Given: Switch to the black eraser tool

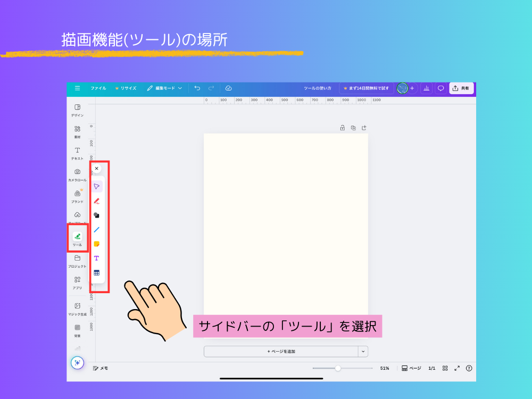Looking at the screenshot, I should tap(97, 215).
